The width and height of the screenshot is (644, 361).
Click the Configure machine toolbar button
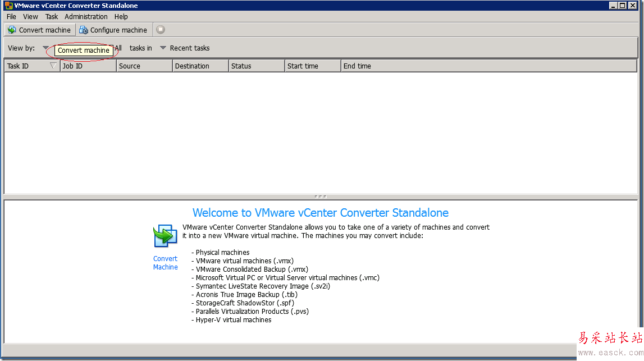click(x=113, y=30)
